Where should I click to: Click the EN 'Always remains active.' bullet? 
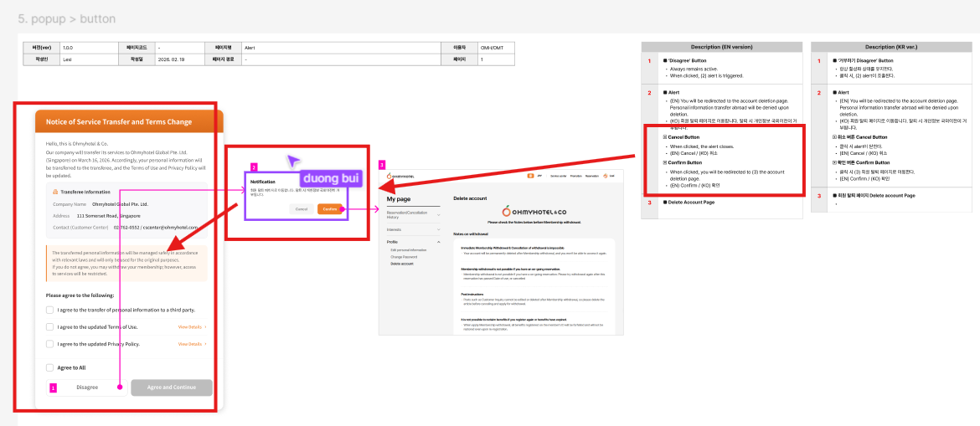693,68
